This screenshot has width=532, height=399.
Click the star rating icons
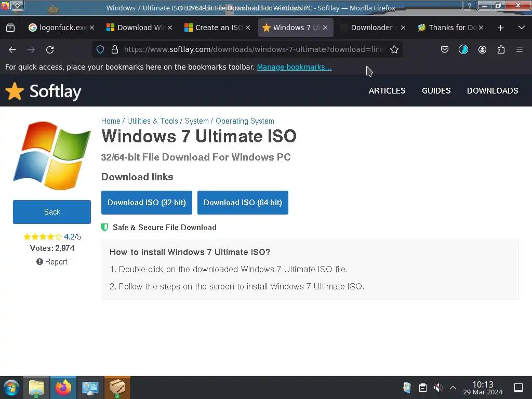coord(43,237)
